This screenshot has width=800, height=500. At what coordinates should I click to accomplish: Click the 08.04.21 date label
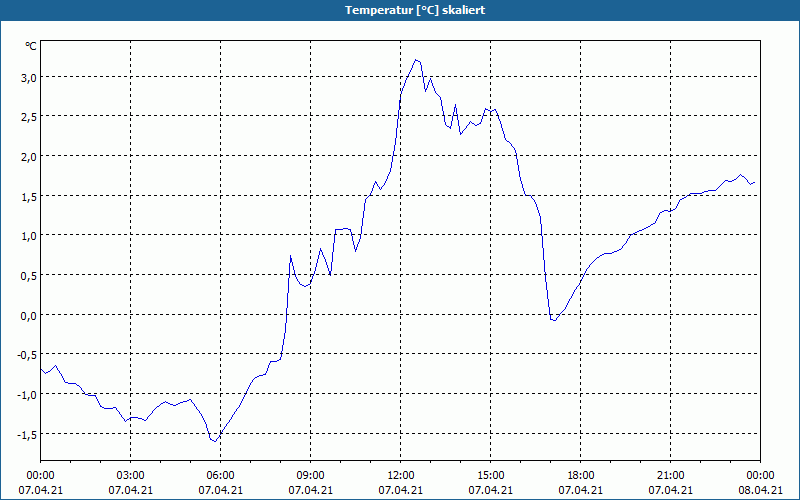coord(760,490)
